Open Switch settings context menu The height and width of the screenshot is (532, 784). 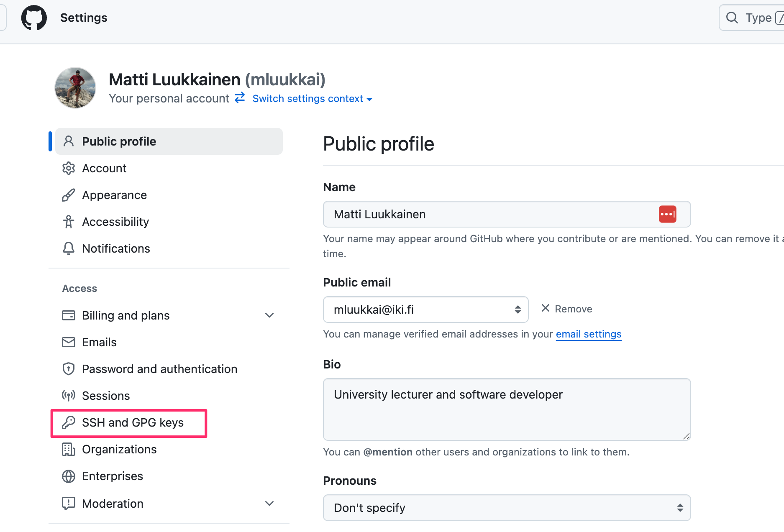click(x=312, y=99)
